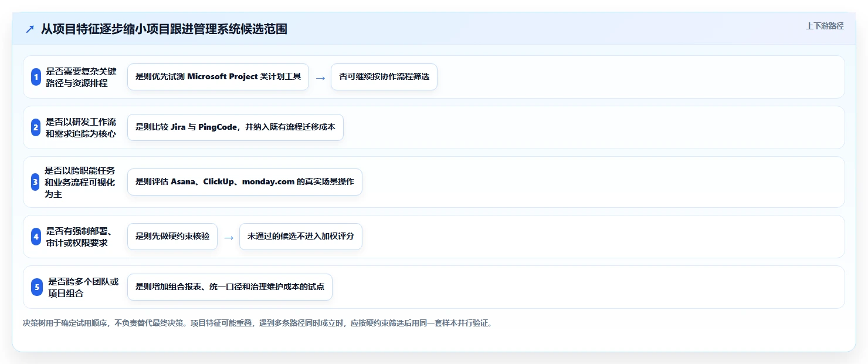868x364 pixels.
Task: Click the 上下游路径 label in the header
Action: [x=825, y=26]
